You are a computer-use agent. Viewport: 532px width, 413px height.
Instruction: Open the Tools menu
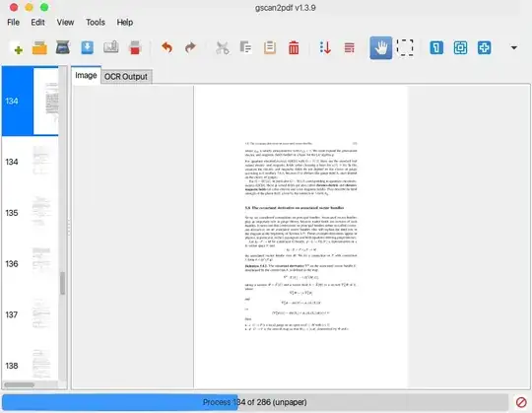[x=95, y=23]
